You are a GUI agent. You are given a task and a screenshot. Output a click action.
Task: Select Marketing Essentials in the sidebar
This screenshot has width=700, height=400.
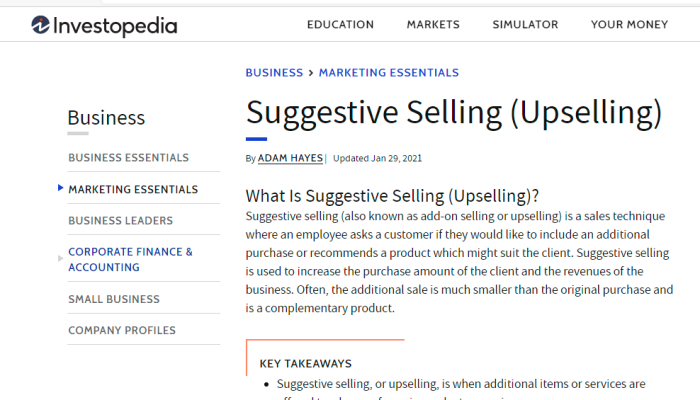click(x=133, y=189)
